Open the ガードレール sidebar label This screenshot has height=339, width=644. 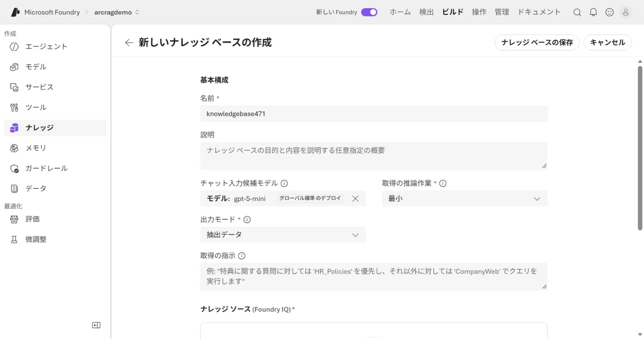click(46, 168)
